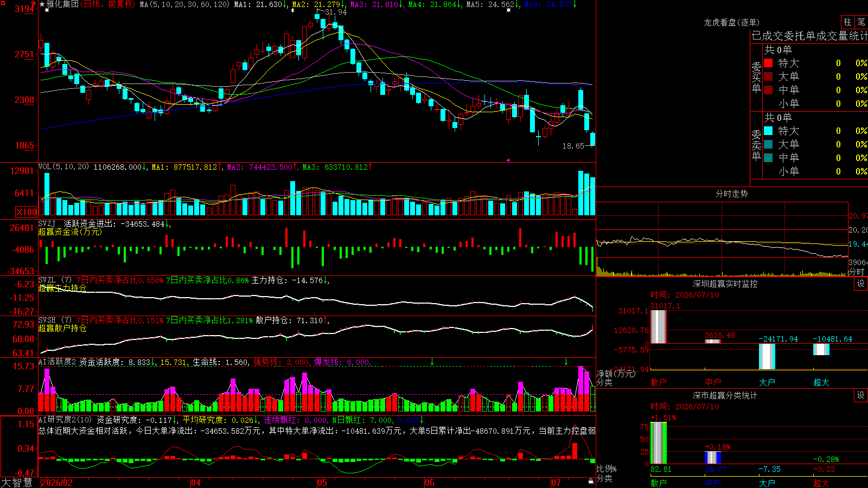Click the AI研究度2(10) indicator name
The height and width of the screenshot is (488, 868).
point(65,420)
